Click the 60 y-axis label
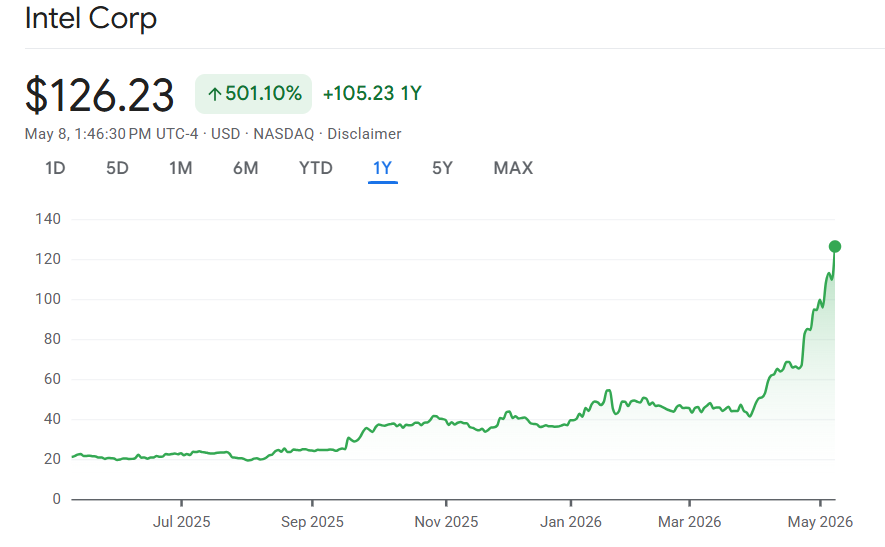Image resolution: width=885 pixels, height=547 pixels. tap(52, 379)
